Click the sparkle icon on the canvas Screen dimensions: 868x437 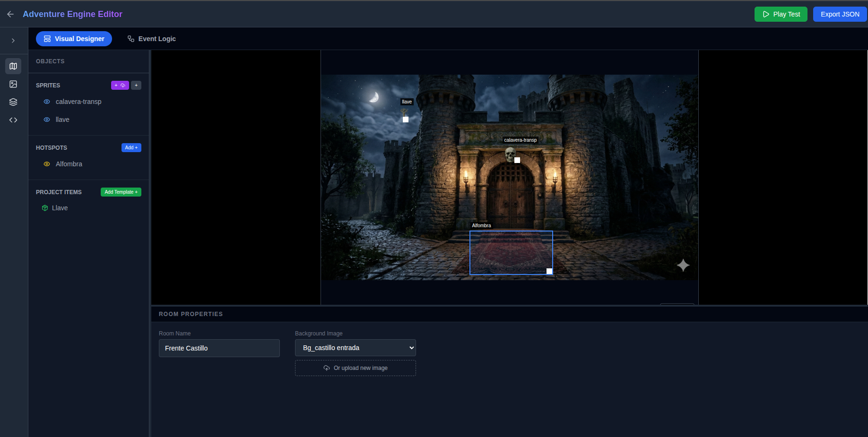pos(683,265)
